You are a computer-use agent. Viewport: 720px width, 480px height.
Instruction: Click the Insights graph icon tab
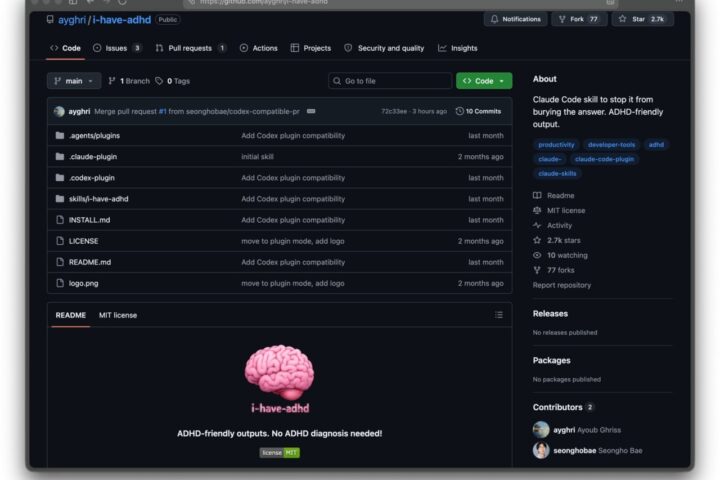442,48
